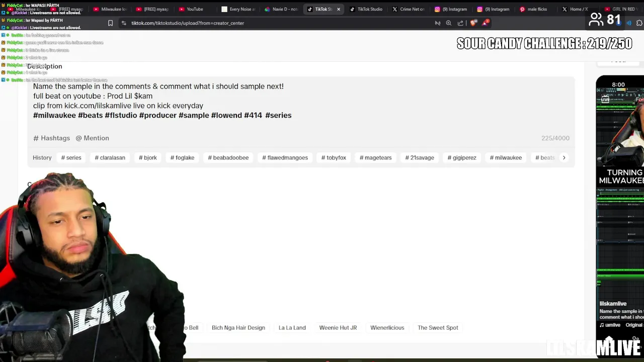Open the zoom magnifier icon in address bar
The height and width of the screenshot is (362, 644).
click(449, 23)
